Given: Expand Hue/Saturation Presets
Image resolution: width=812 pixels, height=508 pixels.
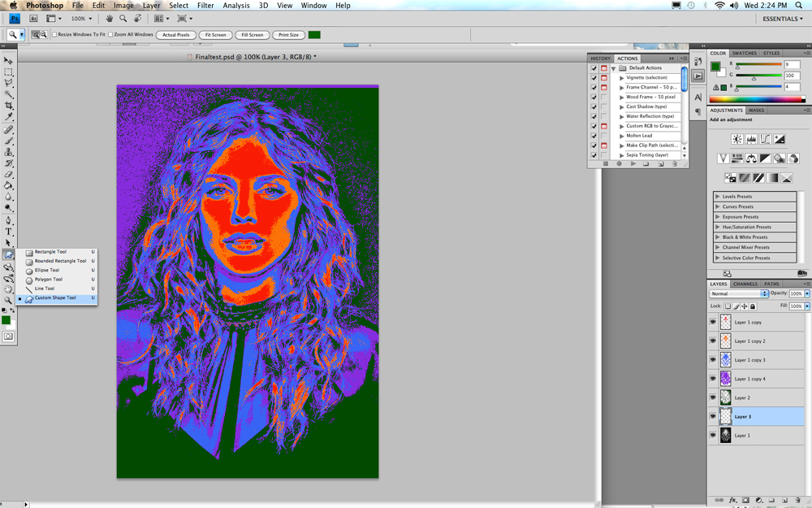Looking at the screenshot, I should (717, 227).
